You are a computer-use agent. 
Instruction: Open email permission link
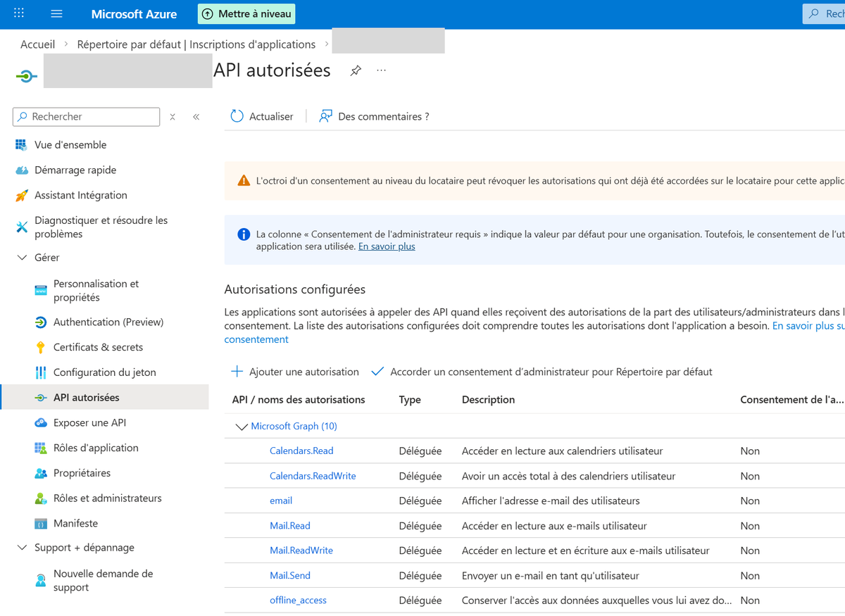(x=281, y=501)
